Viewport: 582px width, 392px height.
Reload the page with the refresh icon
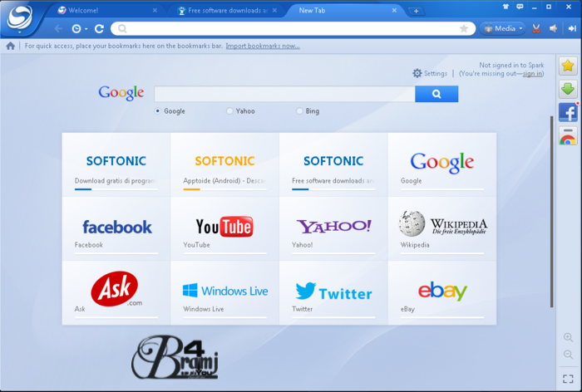click(99, 28)
